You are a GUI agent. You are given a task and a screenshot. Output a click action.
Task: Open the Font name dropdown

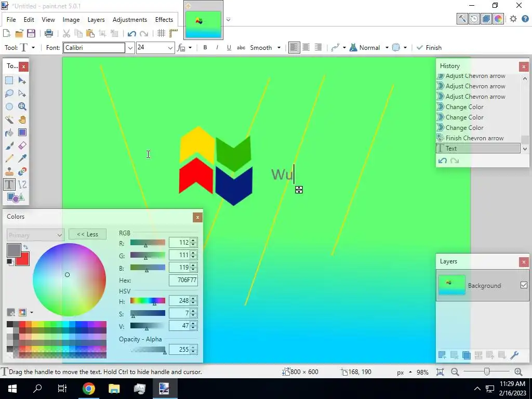(x=130, y=48)
